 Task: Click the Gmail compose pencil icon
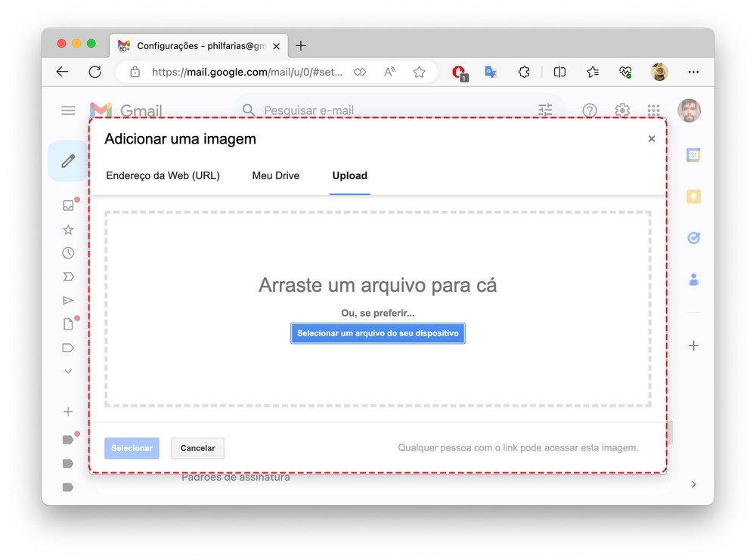click(x=68, y=161)
